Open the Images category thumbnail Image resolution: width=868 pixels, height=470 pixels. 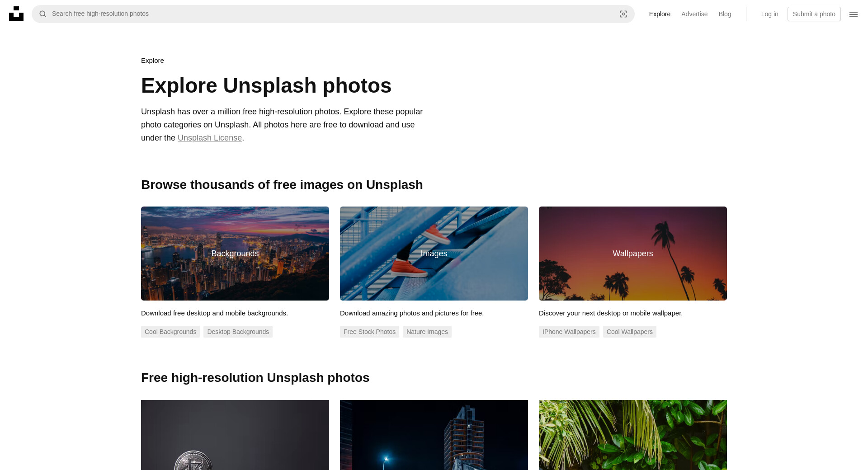coord(434,254)
